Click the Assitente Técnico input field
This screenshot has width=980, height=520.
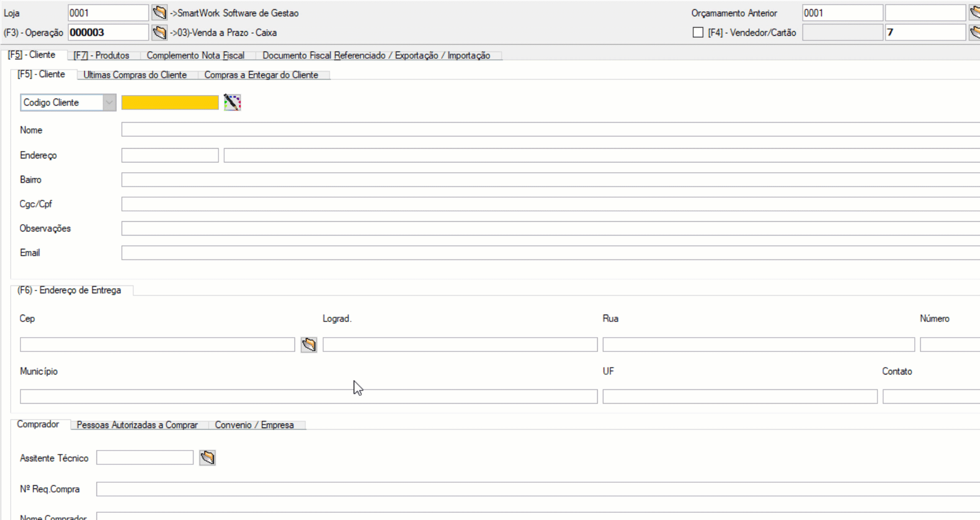(x=145, y=458)
